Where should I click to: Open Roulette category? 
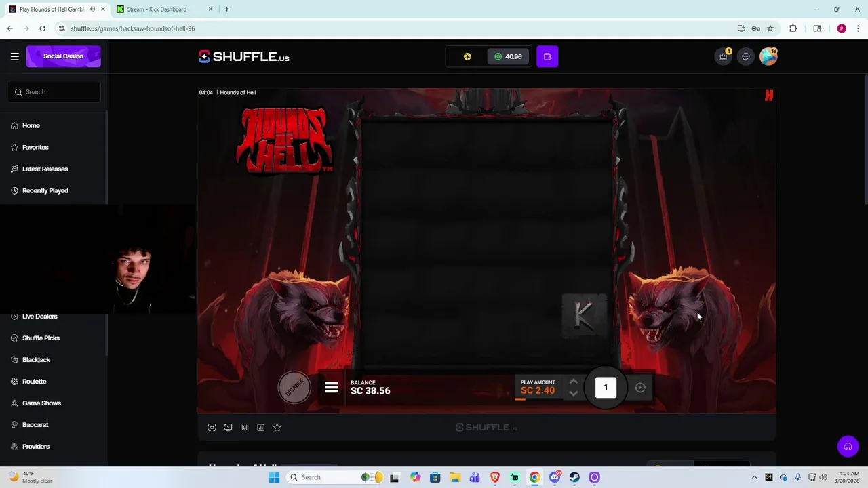[x=34, y=381]
